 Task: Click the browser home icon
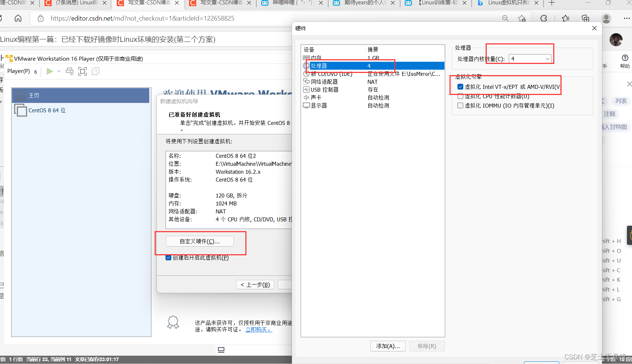(x=18, y=18)
